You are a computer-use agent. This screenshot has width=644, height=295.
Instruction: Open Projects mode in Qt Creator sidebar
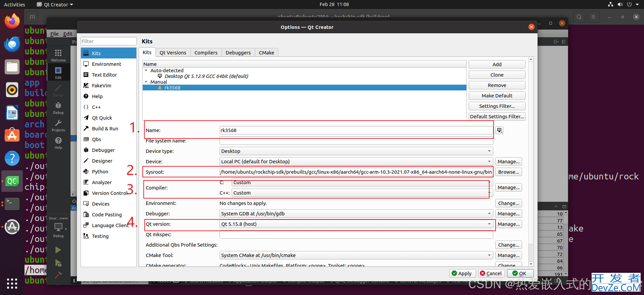58,125
